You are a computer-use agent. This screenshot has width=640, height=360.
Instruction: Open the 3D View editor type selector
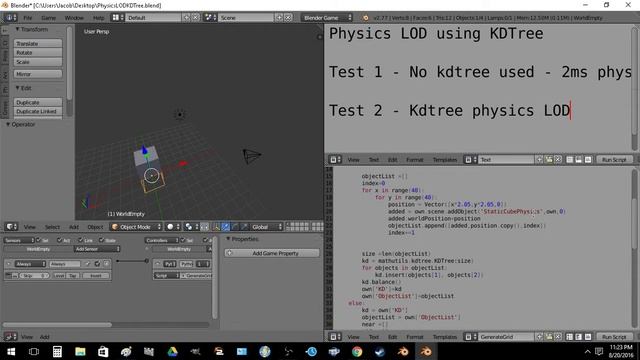11,227
